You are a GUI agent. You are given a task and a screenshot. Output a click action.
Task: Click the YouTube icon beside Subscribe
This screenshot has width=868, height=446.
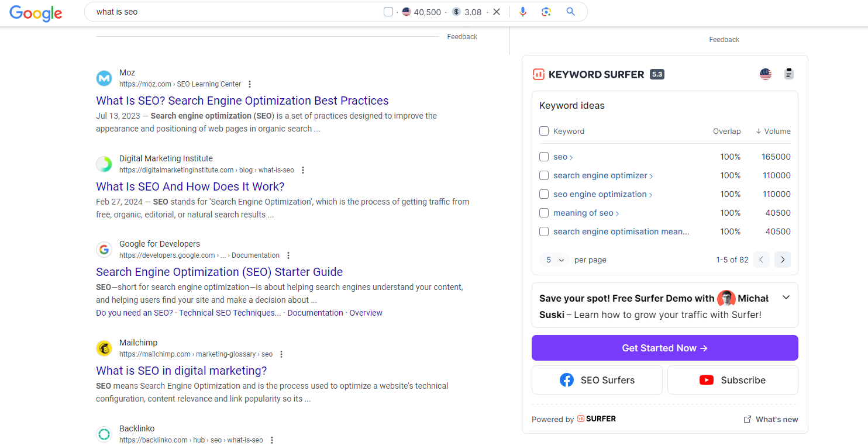point(707,380)
